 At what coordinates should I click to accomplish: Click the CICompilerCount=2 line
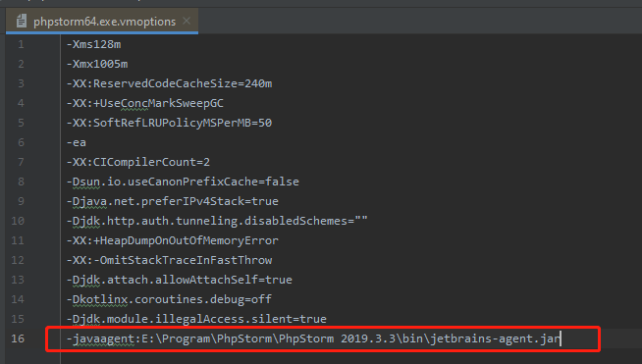pos(138,162)
